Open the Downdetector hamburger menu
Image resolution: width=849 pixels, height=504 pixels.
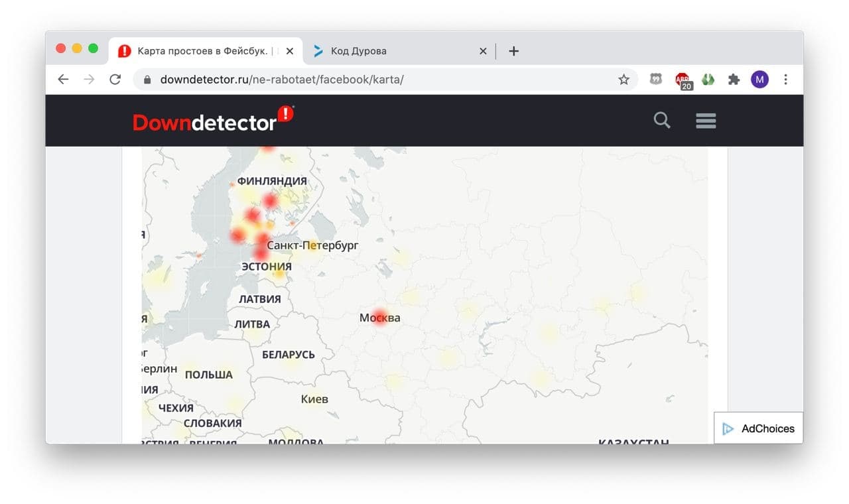coord(706,121)
